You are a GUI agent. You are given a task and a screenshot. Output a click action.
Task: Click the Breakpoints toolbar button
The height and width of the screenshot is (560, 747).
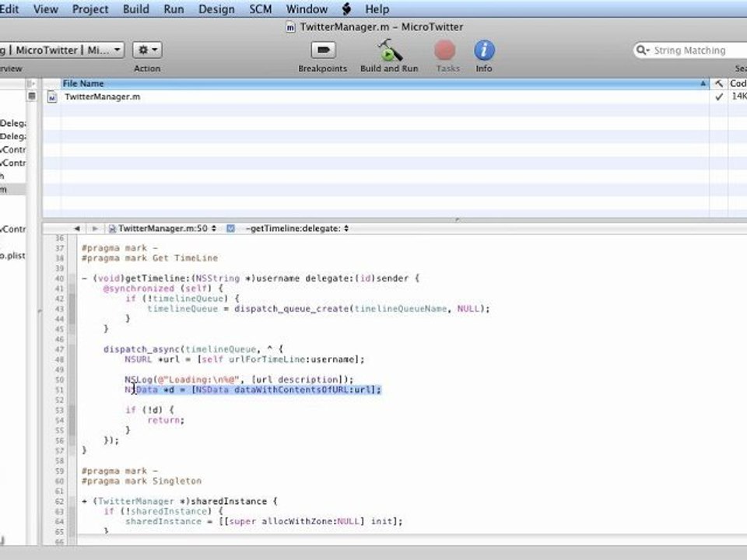click(324, 50)
